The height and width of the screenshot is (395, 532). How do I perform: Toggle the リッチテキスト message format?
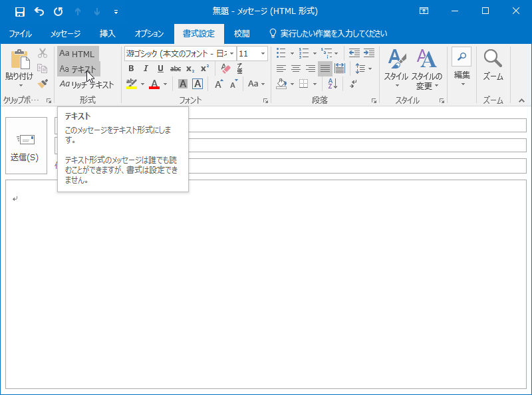click(x=88, y=84)
